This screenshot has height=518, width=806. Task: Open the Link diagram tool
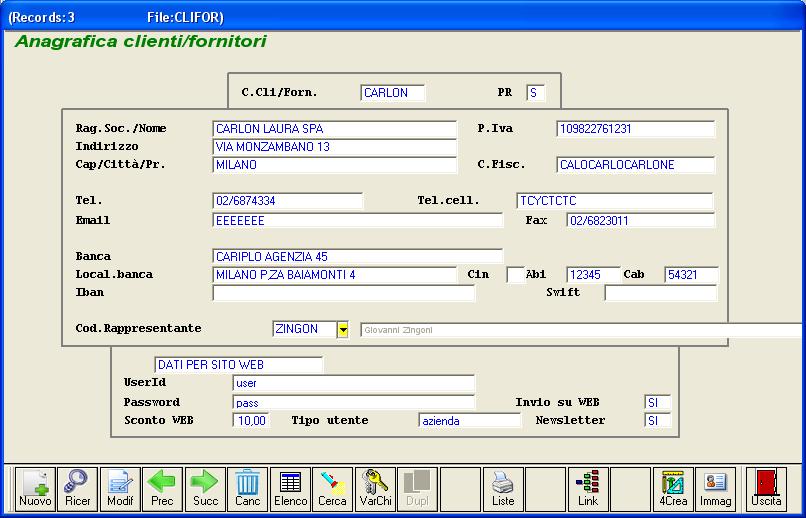[x=588, y=489]
